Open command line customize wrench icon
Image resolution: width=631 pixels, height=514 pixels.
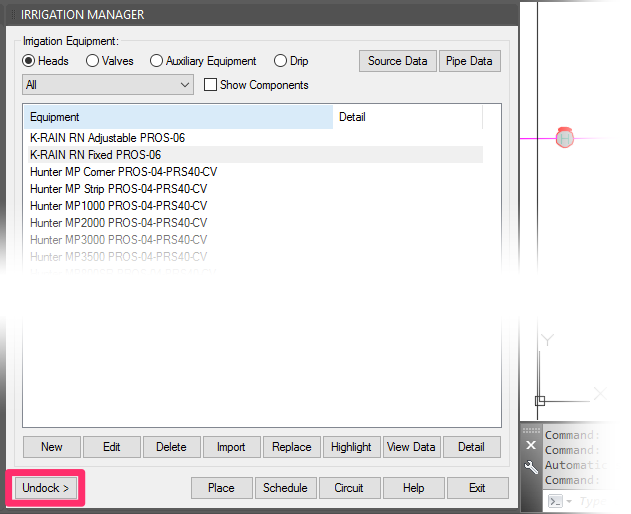point(531,467)
